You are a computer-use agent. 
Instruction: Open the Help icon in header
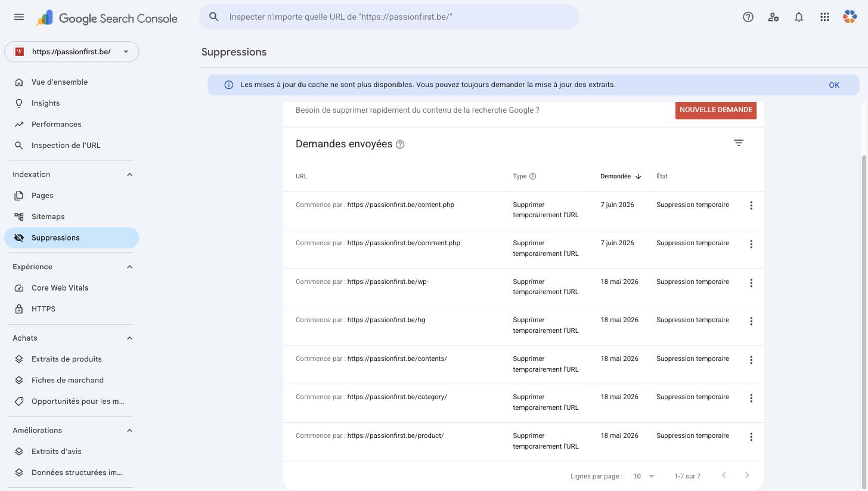748,17
